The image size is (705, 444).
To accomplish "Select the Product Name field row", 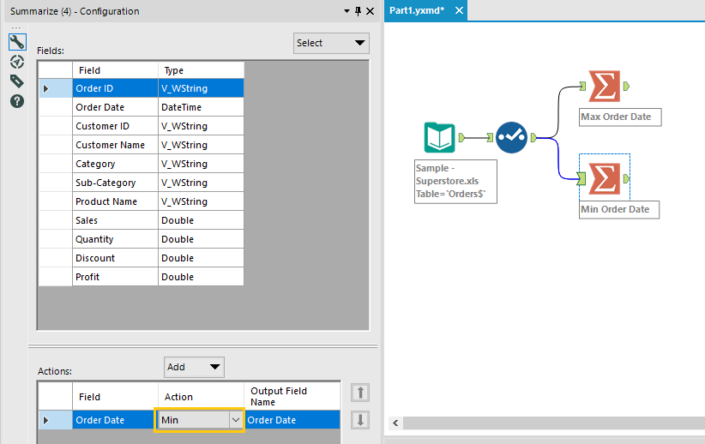I will click(x=141, y=202).
